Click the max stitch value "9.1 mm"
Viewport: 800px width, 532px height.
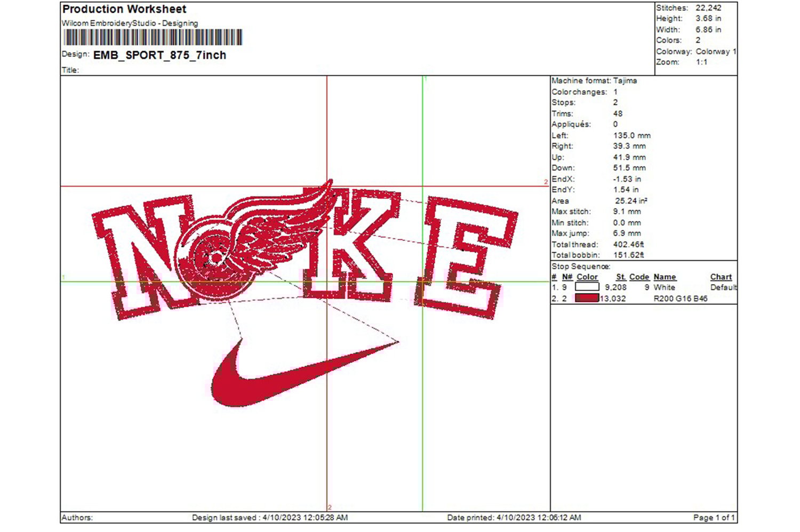click(x=627, y=212)
